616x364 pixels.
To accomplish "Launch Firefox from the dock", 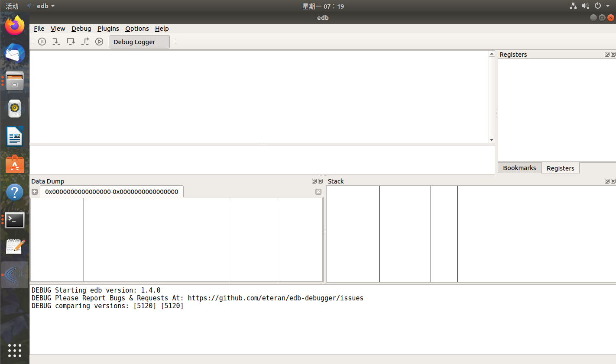I will coord(15,25).
